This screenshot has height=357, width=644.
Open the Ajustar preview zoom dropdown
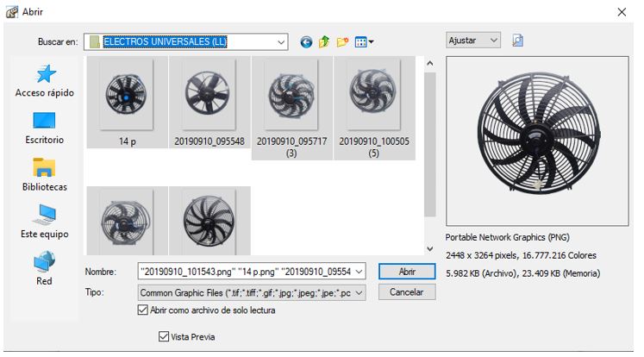493,41
